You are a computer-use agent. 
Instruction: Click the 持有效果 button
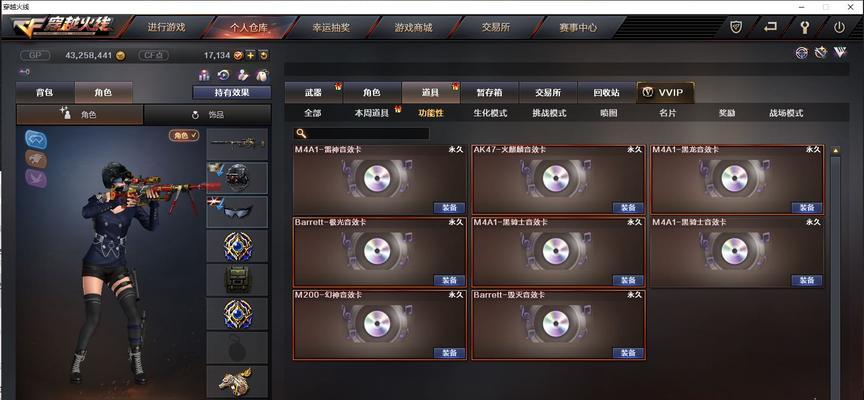point(231,93)
